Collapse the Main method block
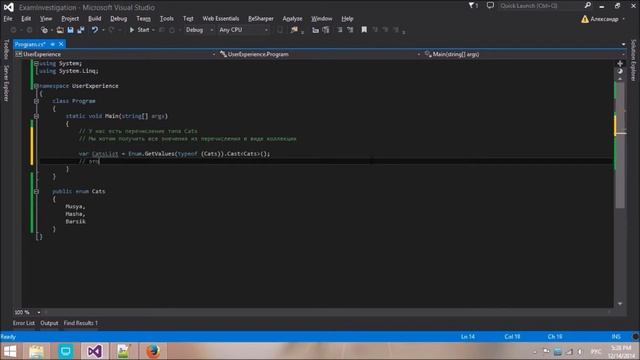The height and width of the screenshot is (360, 640). click(x=36, y=116)
